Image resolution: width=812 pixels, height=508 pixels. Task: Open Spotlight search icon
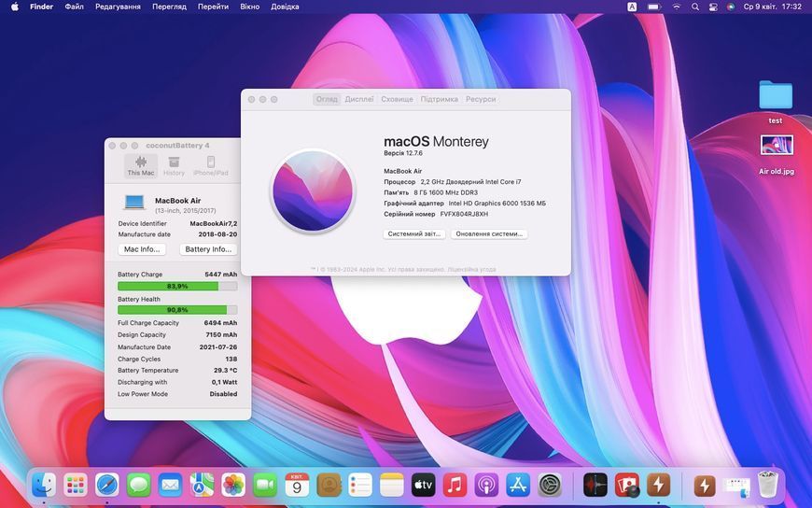[695, 7]
